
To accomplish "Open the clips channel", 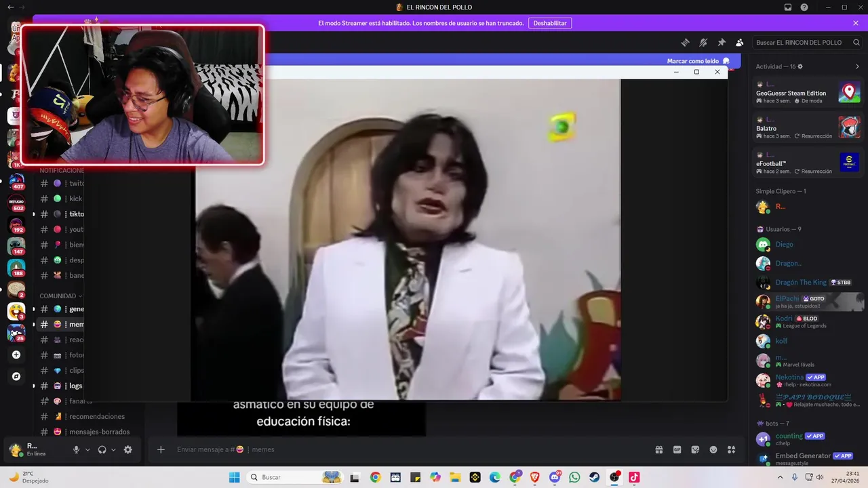I will coord(62,371).
